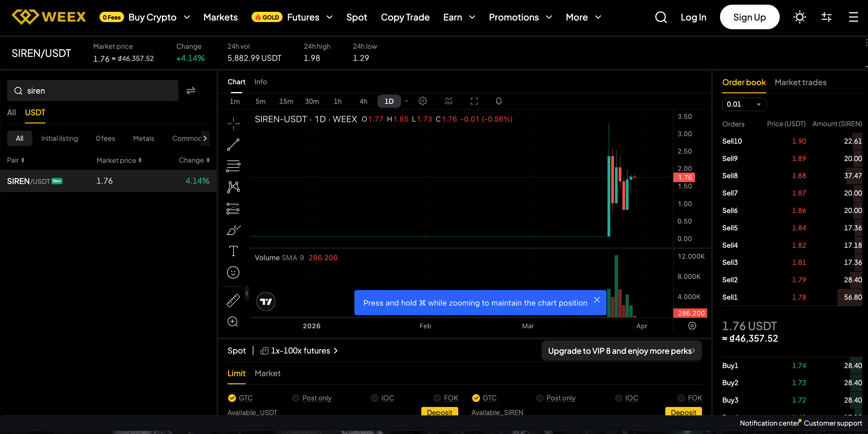The width and height of the screenshot is (868, 434).
Task: Switch to Market trades tab
Action: 800,83
